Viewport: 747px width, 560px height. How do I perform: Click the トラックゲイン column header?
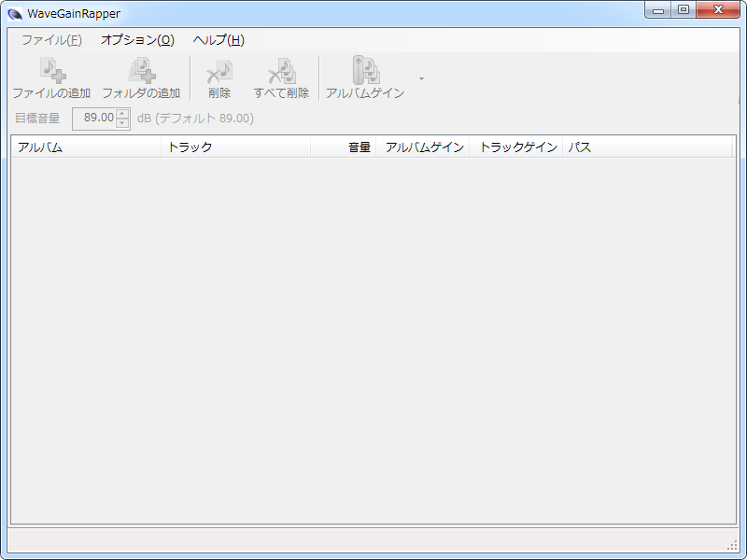[516, 147]
